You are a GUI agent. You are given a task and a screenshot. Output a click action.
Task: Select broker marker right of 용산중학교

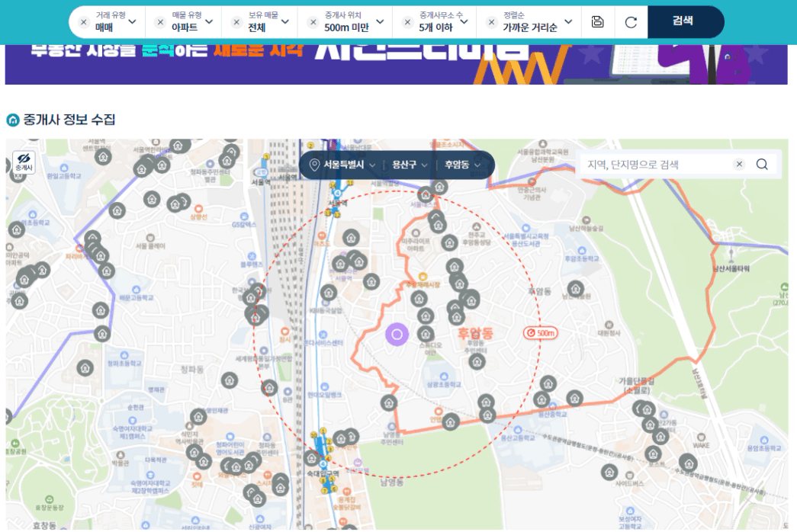click(x=574, y=399)
